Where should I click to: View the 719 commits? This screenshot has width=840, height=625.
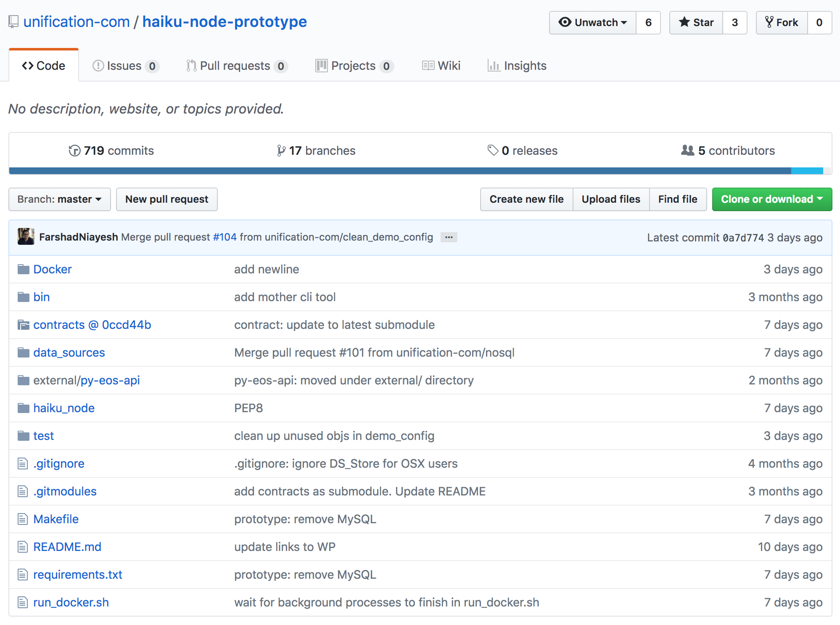coord(112,151)
